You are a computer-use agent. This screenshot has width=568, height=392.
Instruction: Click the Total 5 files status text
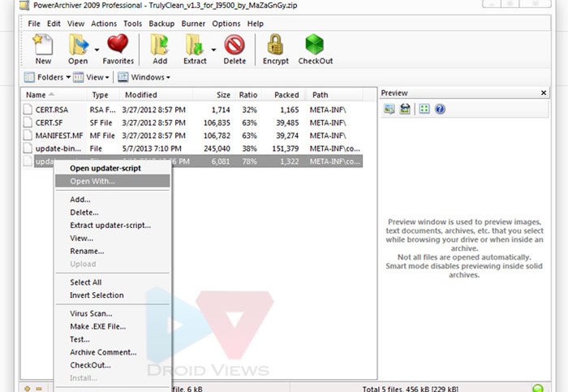[x=410, y=389]
